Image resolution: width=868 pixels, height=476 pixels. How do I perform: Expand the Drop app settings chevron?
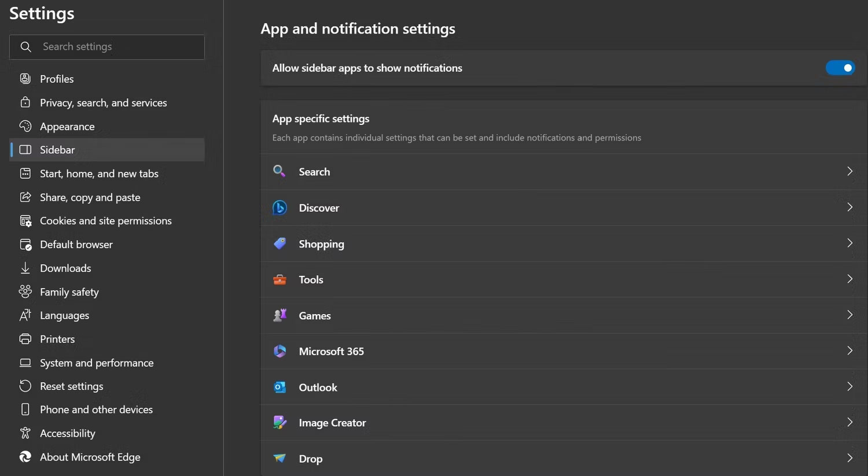849,458
